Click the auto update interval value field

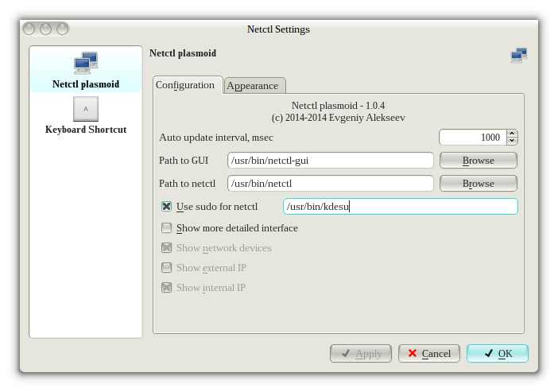(472, 138)
